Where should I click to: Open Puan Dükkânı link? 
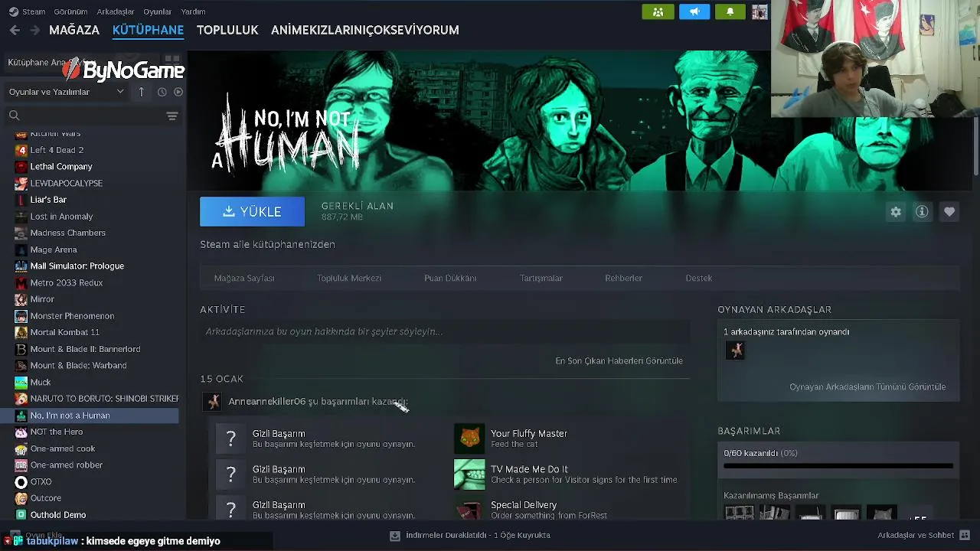[x=450, y=278]
